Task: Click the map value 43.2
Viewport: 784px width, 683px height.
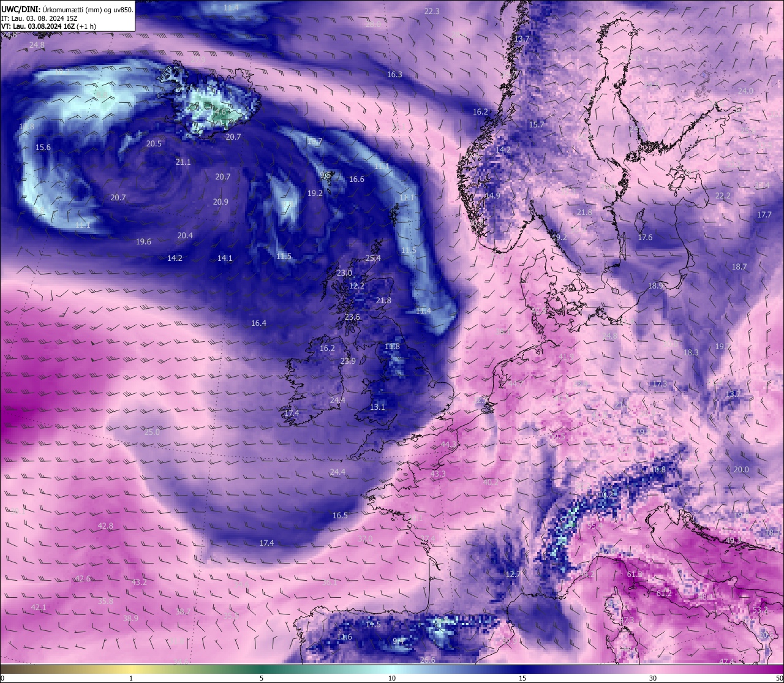Action: [139, 583]
